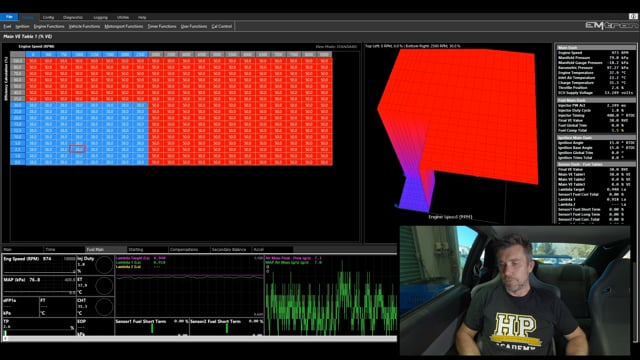Image resolution: width=640 pixels, height=360 pixels.
Task: Select the Ignition Global Trim row
Action: click(596, 153)
